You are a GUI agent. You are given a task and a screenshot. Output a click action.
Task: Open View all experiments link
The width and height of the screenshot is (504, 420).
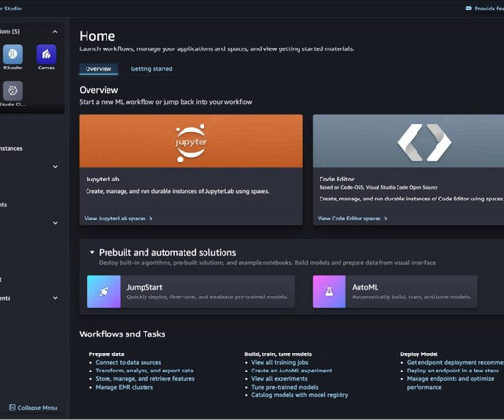click(280, 379)
